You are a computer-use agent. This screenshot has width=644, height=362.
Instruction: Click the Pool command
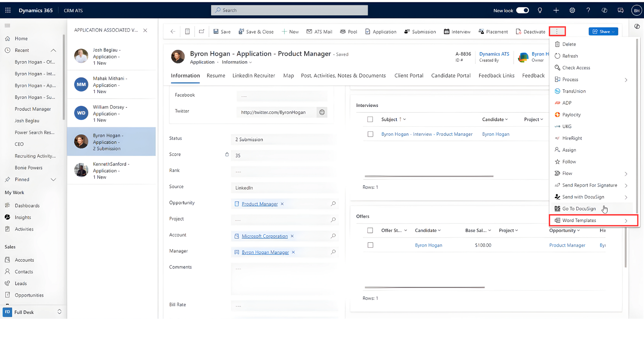348,32
